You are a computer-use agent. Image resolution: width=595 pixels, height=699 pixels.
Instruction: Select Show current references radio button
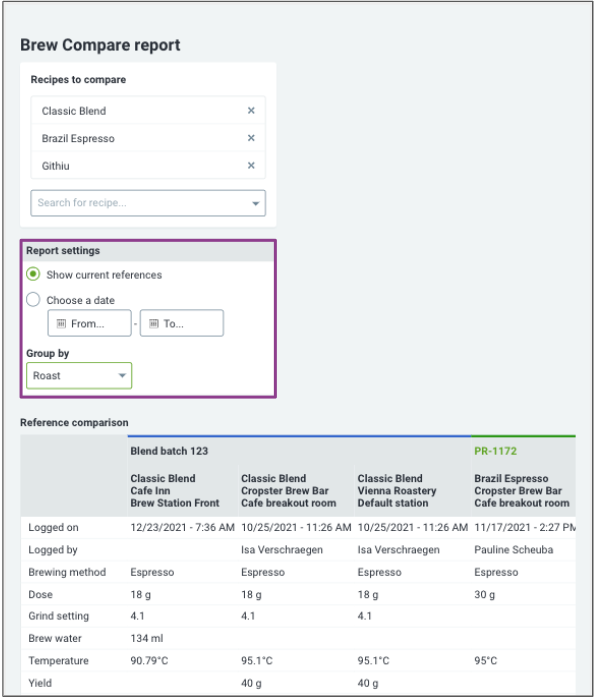point(33,274)
